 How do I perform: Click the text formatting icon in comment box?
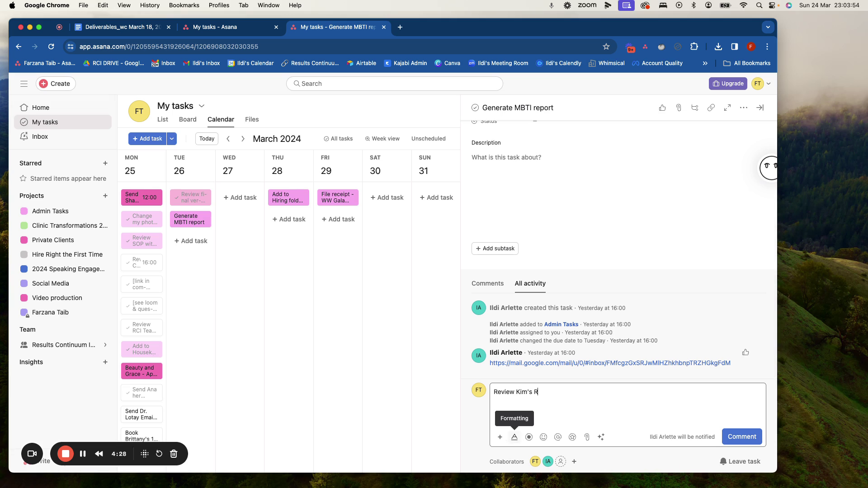(x=514, y=437)
